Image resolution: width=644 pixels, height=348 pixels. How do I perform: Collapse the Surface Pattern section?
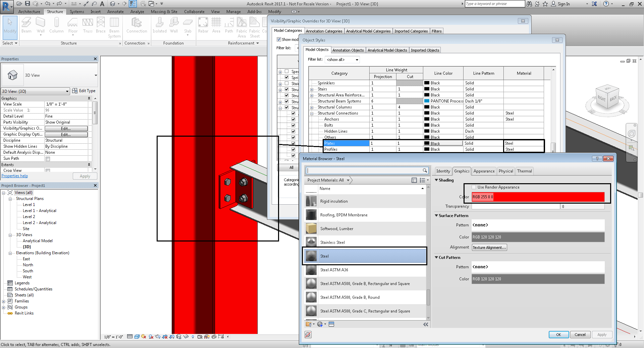tap(436, 216)
